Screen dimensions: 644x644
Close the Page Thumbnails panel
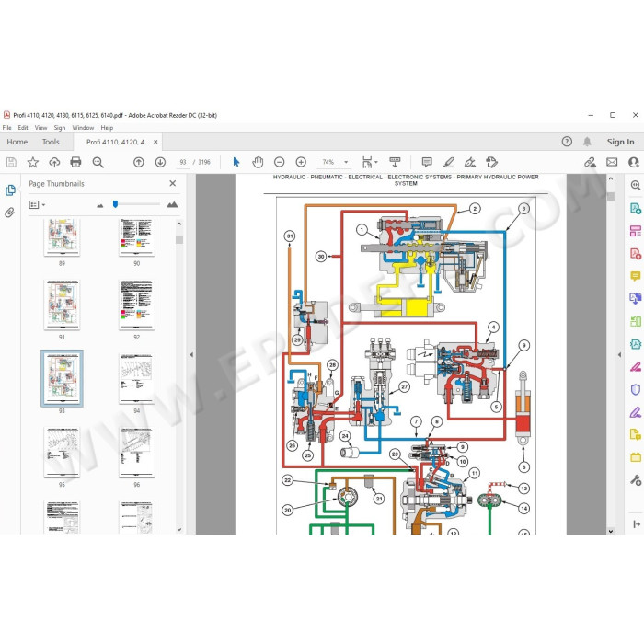pos(173,183)
